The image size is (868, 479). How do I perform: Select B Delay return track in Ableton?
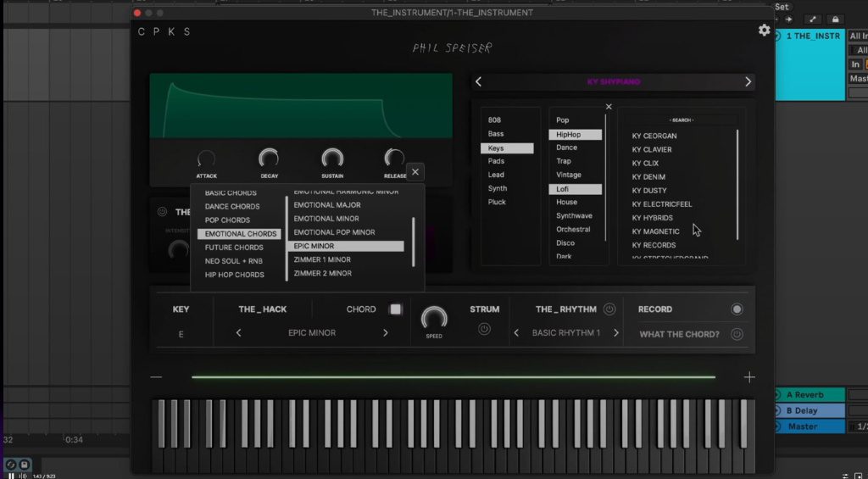[x=810, y=410]
